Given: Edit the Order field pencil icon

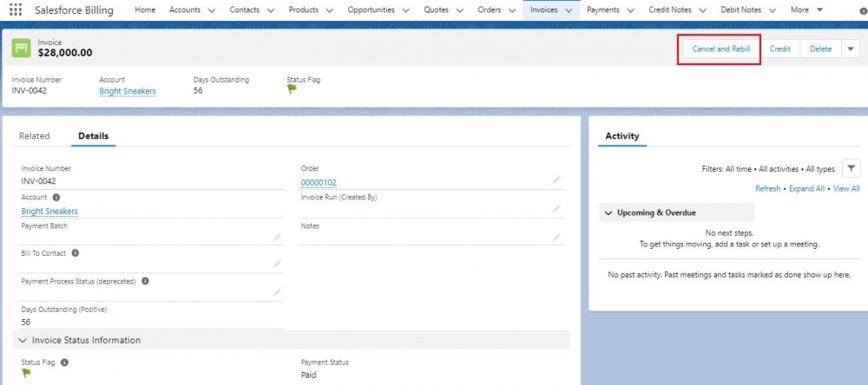Looking at the screenshot, I should (556, 179).
